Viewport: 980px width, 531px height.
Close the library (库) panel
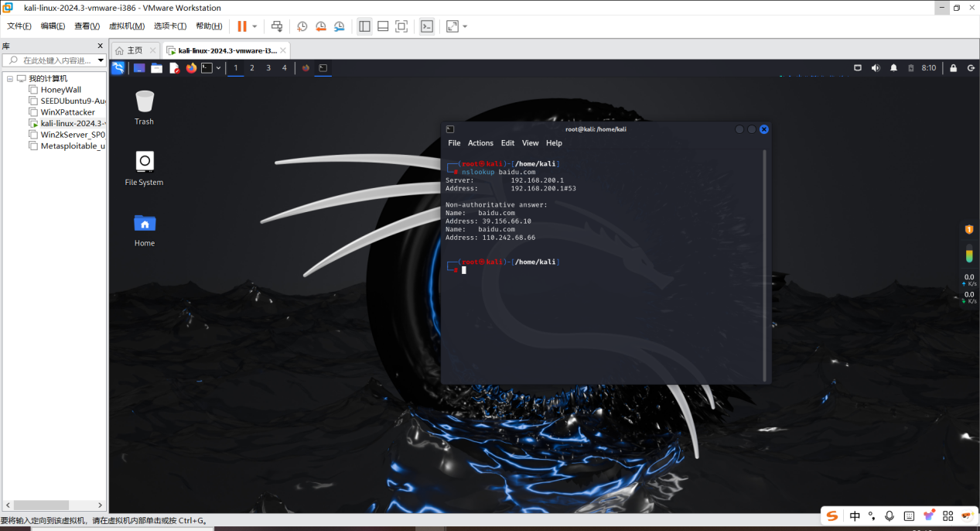pos(100,46)
